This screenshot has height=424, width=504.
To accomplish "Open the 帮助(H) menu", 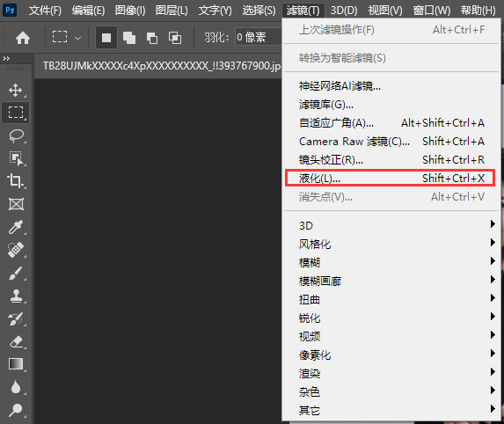I will (x=478, y=11).
